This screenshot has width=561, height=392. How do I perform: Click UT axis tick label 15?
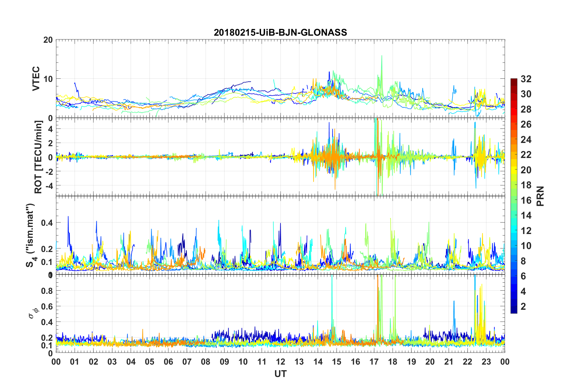point(337,362)
